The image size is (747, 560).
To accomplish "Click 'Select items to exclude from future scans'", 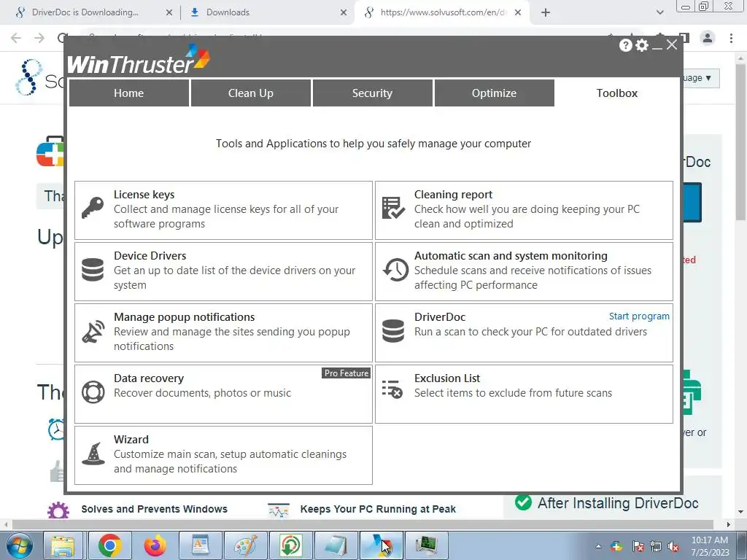I will tap(513, 393).
